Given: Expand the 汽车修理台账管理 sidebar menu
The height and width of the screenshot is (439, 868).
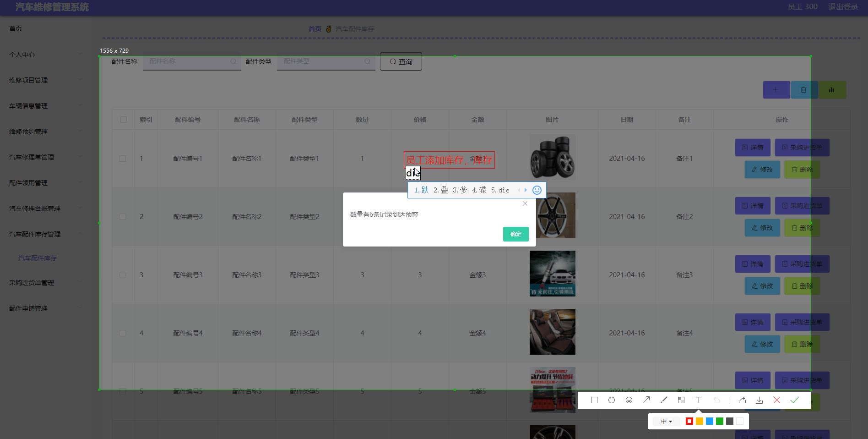Looking at the screenshot, I should pos(46,209).
